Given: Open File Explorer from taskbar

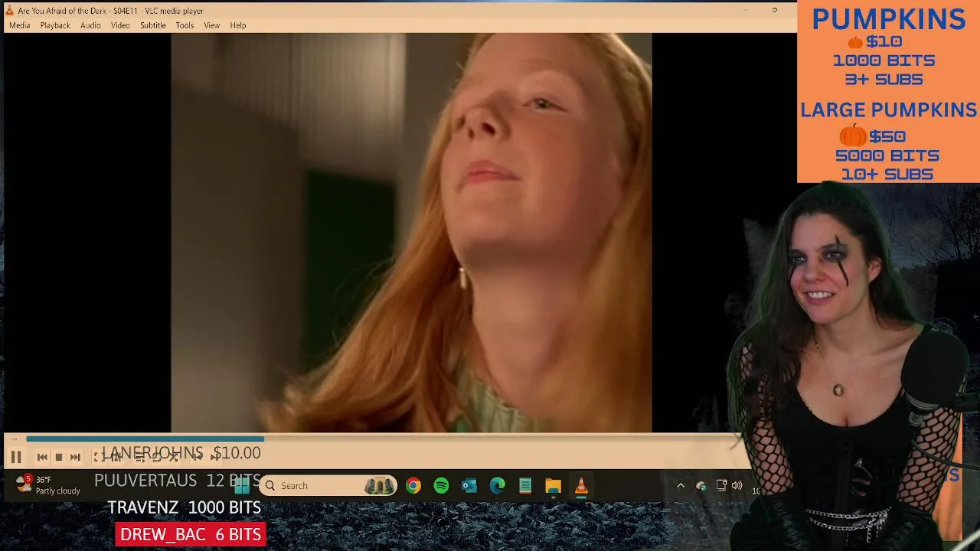Looking at the screenshot, I should tap(553, 485).
